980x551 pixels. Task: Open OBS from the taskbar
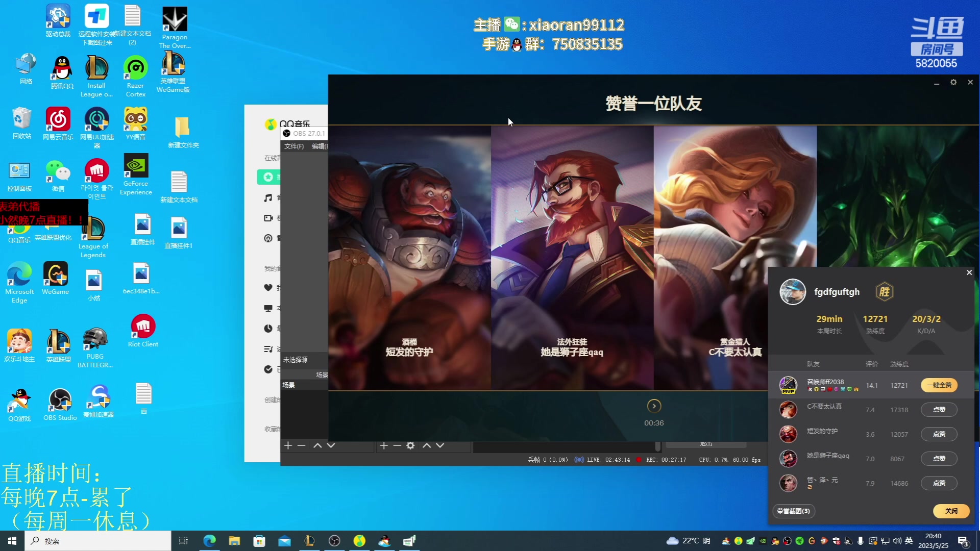(x=334, y=541)
